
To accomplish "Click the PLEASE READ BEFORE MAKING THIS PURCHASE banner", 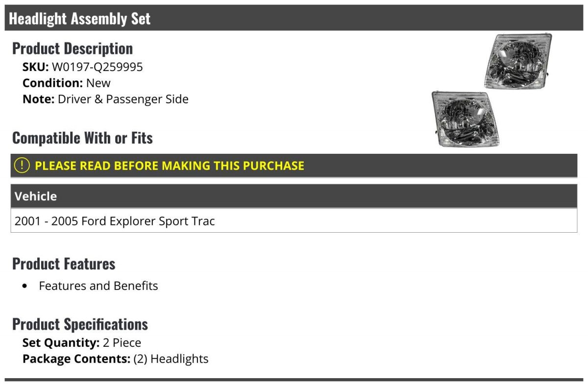I will [x=294, y=166].
